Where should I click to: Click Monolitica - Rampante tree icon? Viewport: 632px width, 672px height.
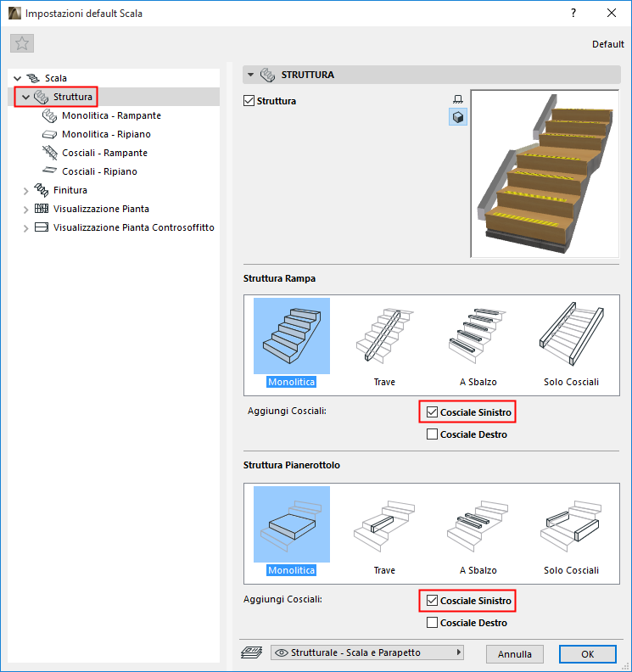coord(50,115)
